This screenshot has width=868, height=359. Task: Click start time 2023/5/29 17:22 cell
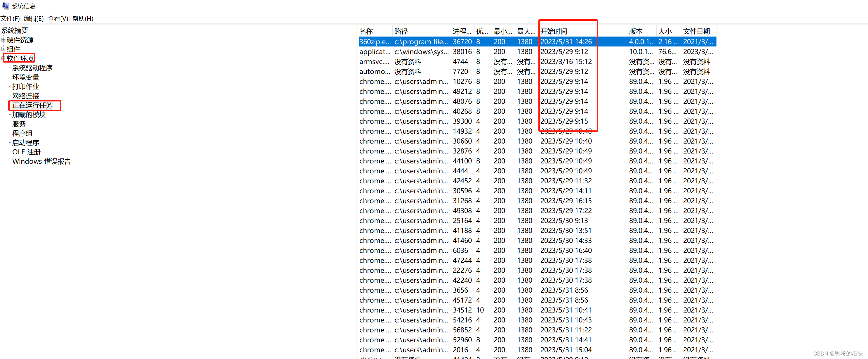[566, 211]
